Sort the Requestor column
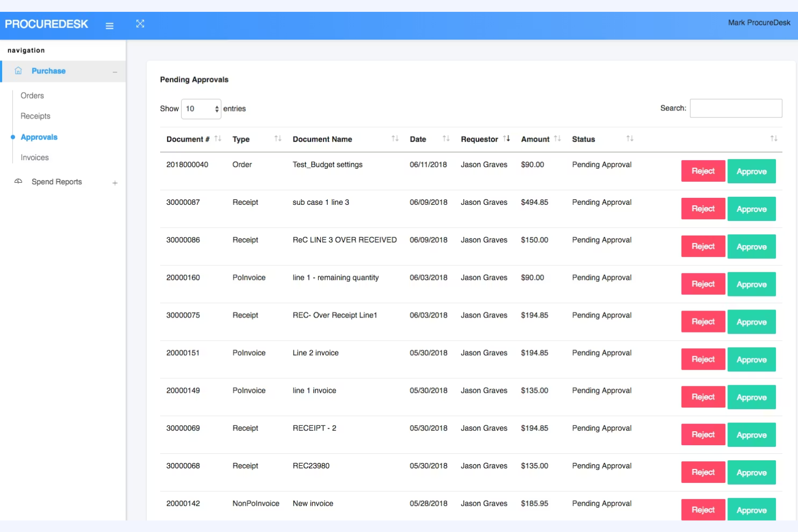798x532 pixels. (x=507, y=139)
